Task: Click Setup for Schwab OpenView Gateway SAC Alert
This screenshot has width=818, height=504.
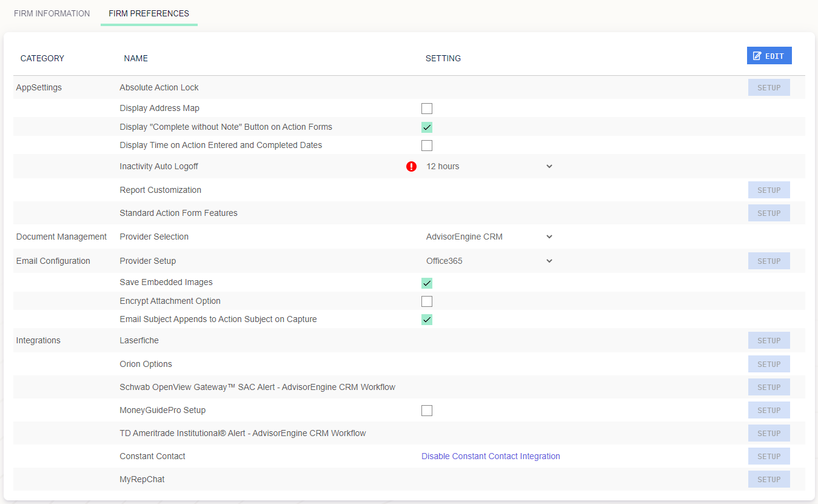Action: (x=769, y=387)
